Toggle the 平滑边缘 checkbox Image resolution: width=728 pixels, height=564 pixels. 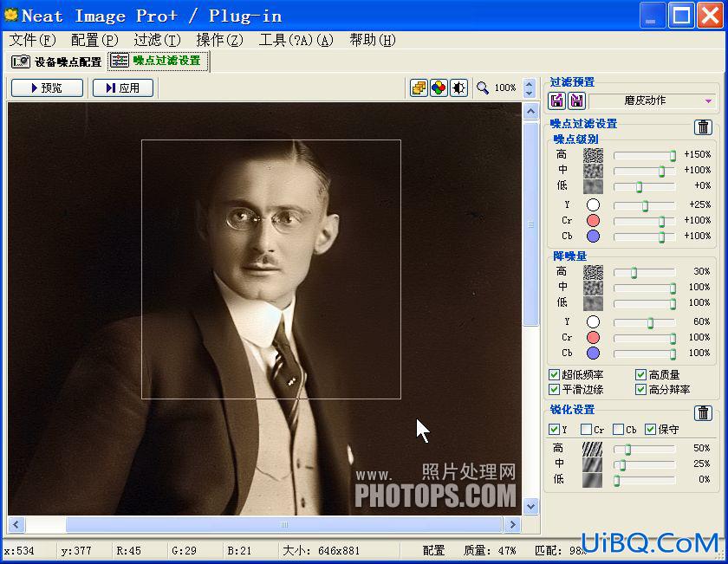point(554,389)
